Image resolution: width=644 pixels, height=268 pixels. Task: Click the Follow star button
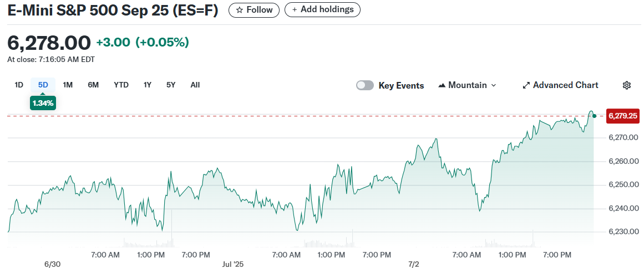click(x=254, y=10)
